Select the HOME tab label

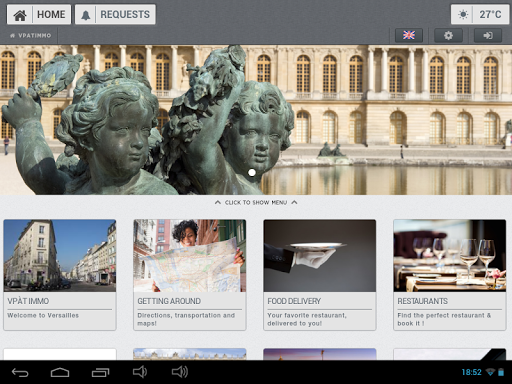tap(51, 14)
